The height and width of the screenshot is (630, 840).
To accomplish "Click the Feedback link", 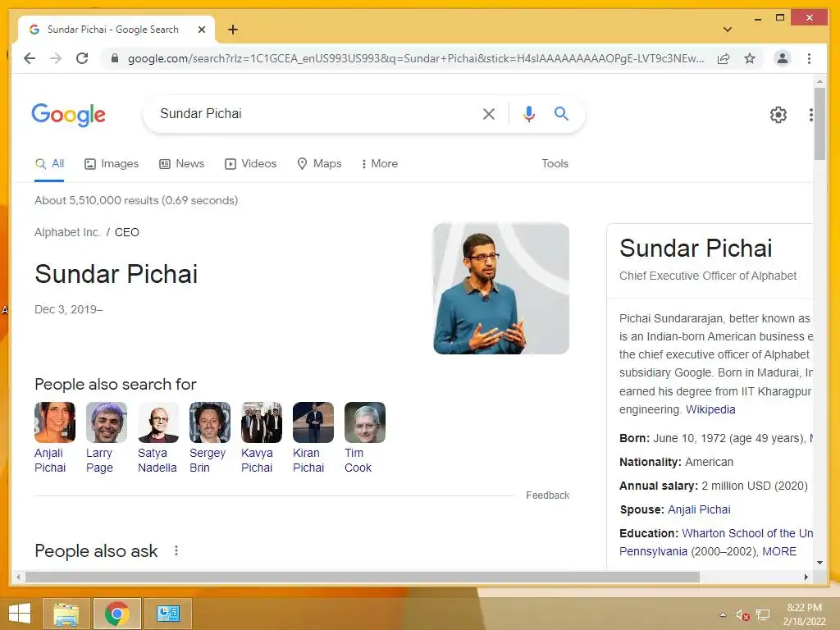I will coord(547,495).
